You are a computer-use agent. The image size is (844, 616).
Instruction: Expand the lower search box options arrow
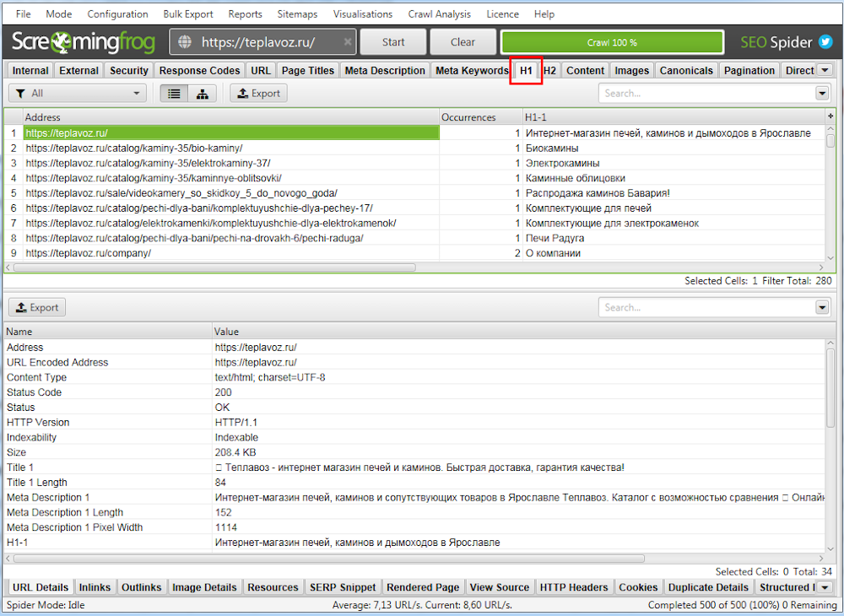pos(822,308)
